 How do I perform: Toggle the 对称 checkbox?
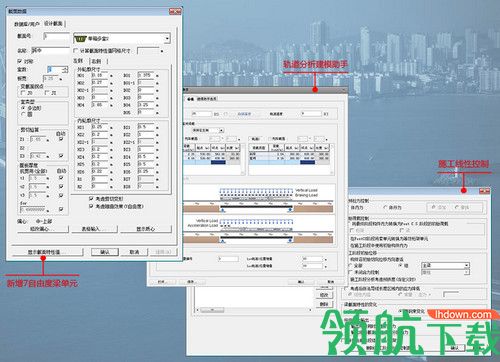point(19,61)
